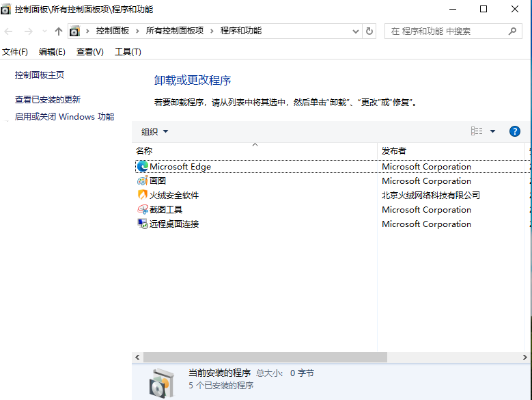This screenshot has height=400, width=532.
Task: Click 启用或关闭 Windows 功能 link
Action: [x=64, y=117]
